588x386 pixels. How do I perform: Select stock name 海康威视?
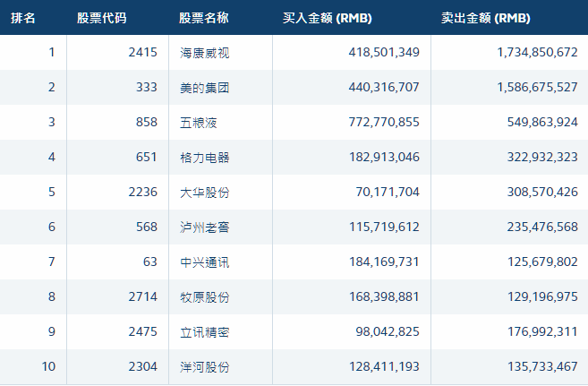204,53
